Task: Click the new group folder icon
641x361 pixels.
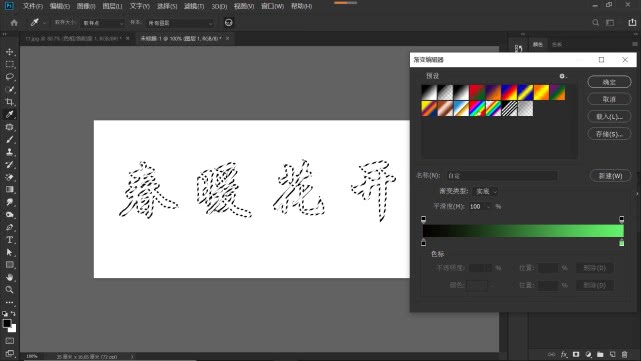Action: point(600,354)
